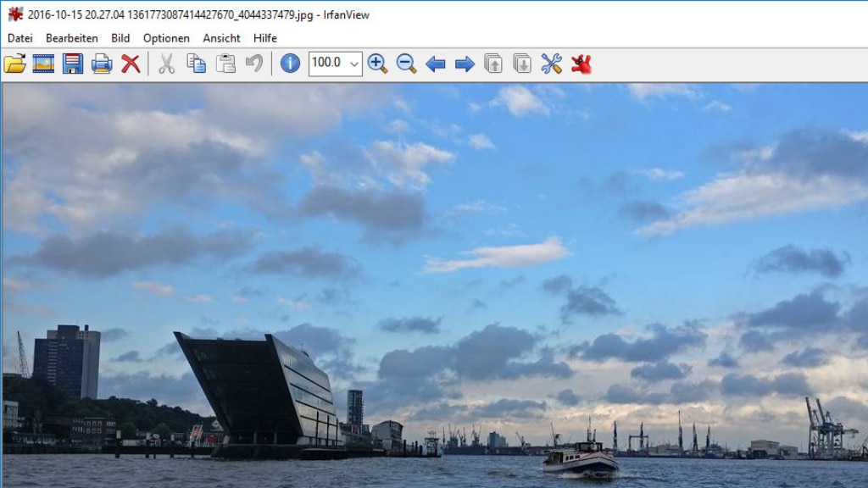Copy the image with the toolbar copy icon
The width and height of the screenshot is (868, 488).
(x=197, y=64)
